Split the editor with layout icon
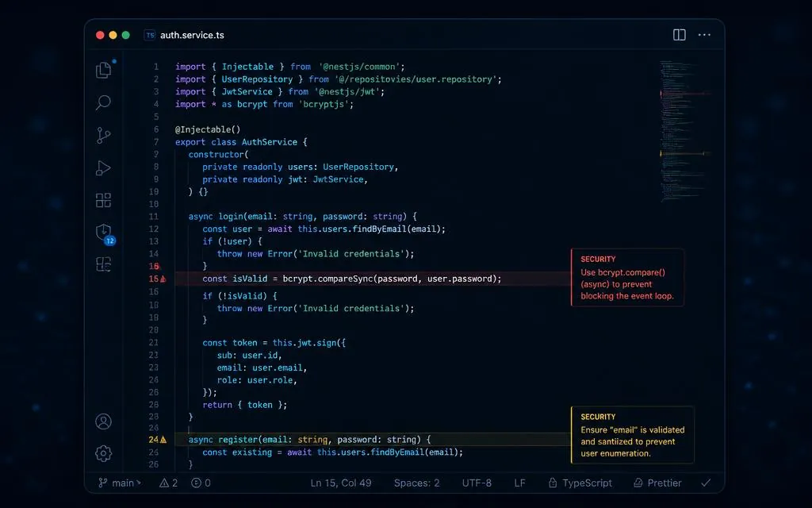812x508 pixels. click(680, 35)
